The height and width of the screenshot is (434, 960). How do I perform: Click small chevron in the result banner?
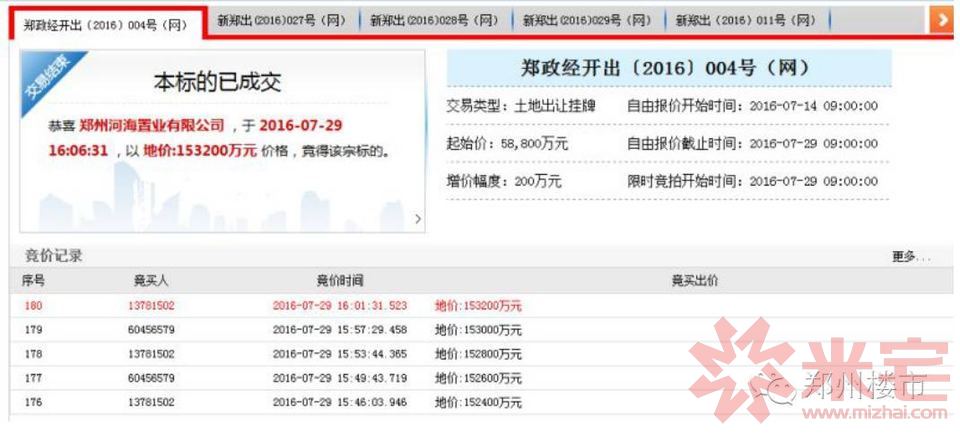coord(418,219)
